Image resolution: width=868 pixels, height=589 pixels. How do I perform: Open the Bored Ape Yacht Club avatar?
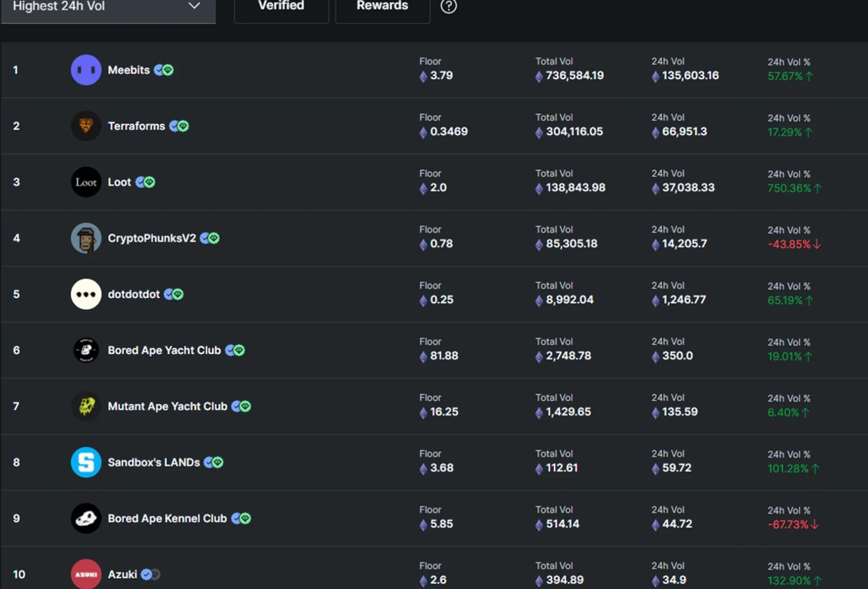coord(86,350)
